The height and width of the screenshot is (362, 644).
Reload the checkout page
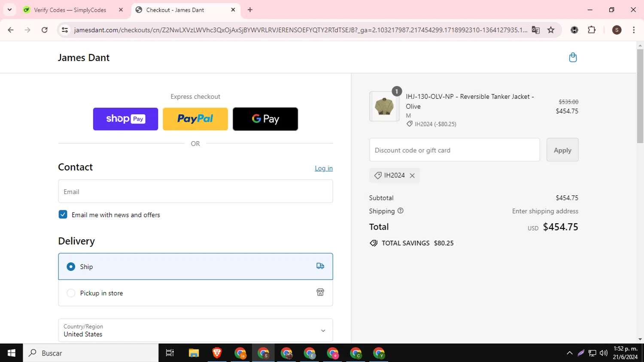coord(45,30)
